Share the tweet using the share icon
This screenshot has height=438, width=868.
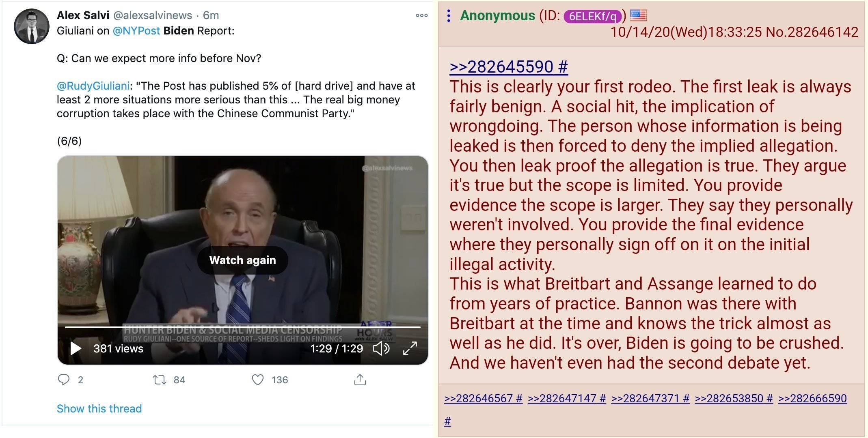(x=360, y=380)
